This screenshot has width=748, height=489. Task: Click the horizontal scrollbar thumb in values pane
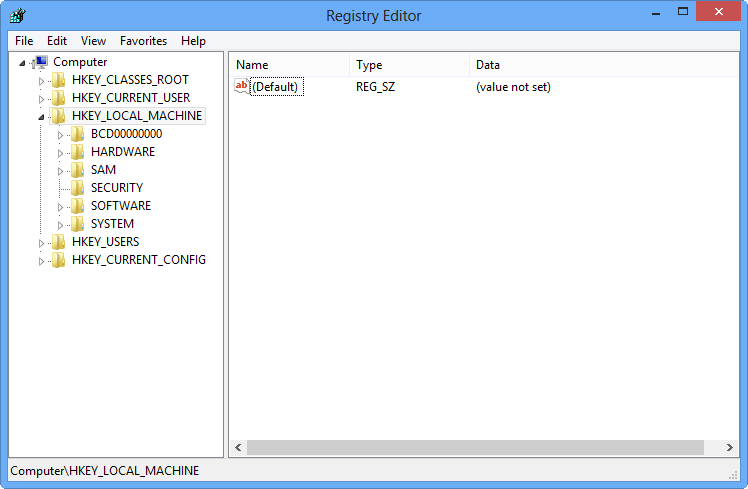pyautogui.click(x=475, y=447)
